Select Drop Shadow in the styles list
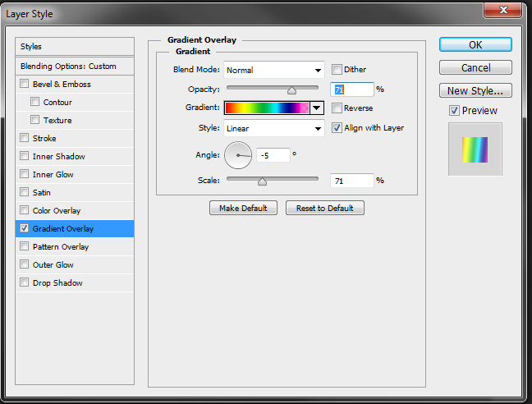The width and height of the screenshot is (532, 404). [57, 283]
